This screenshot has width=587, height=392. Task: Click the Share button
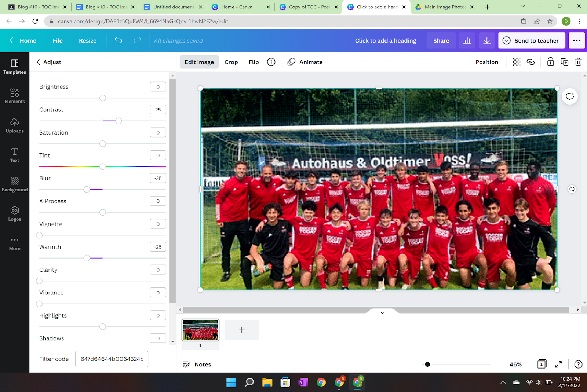click(x=441, y=40)
